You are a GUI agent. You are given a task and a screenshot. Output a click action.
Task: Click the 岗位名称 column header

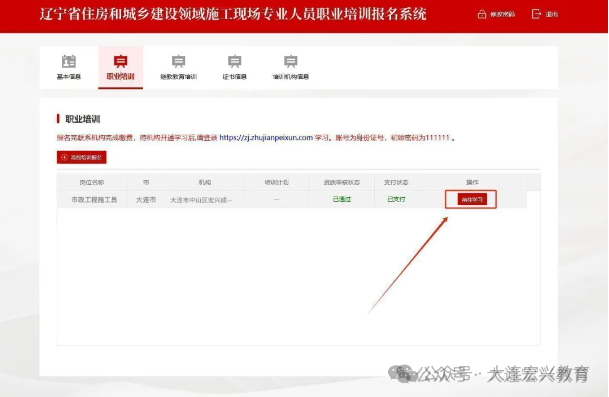92,182
